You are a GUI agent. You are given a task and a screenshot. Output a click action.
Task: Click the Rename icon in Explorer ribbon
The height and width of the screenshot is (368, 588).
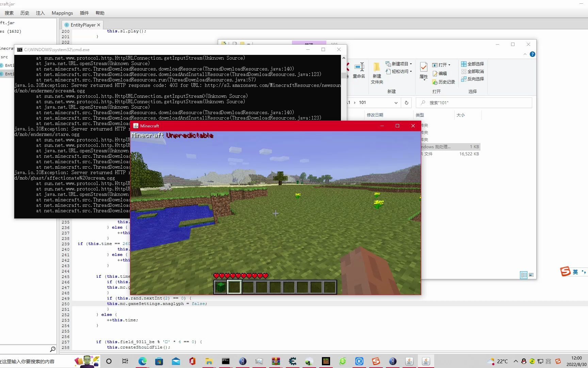(359, 70)
